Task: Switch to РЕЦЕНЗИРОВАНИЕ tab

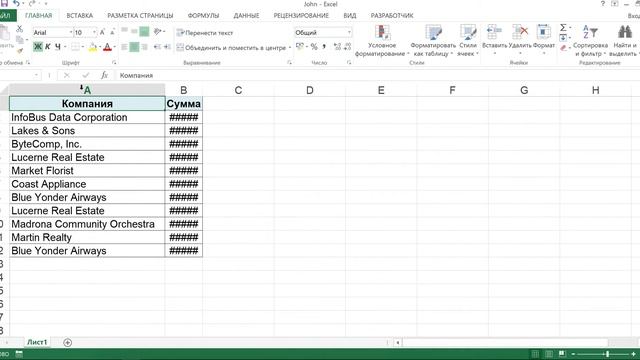Action: pyautogui.click(x=301, y=16)
